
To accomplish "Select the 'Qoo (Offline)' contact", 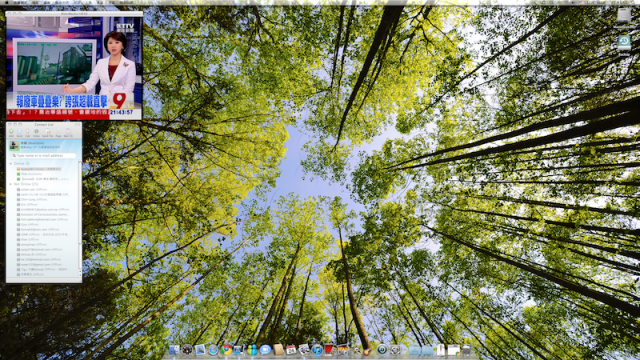I will coord(29,224).
